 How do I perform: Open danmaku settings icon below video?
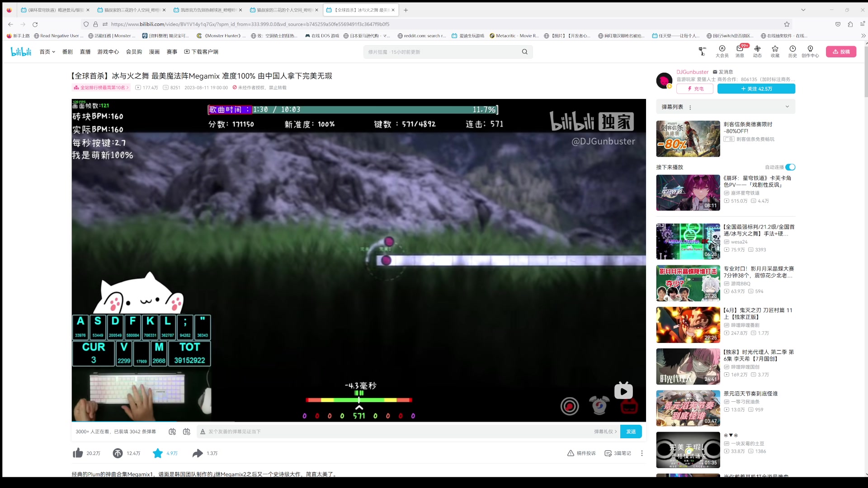point(186,432)
